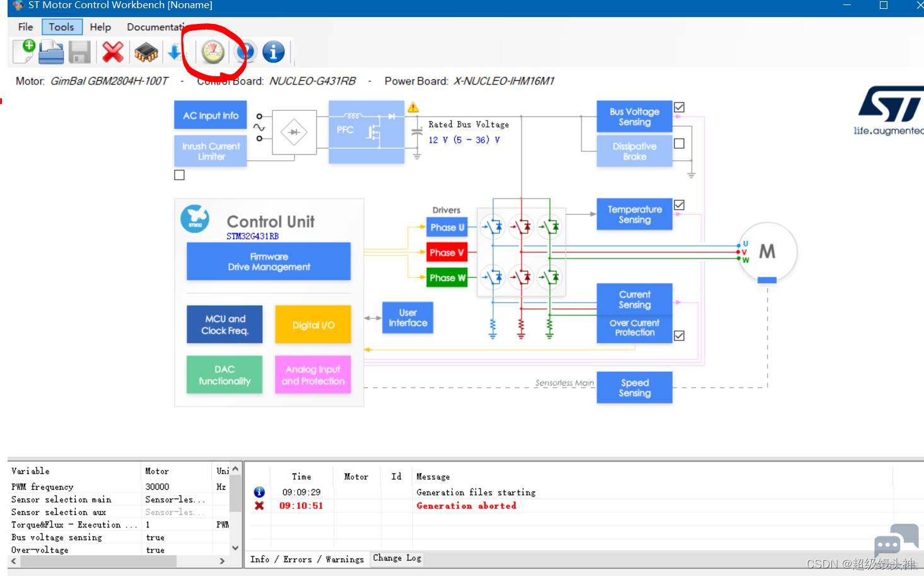Screen dimensions: 924x576
Task: Select the diode bridge rectifier symbol
Action: [x=294, y=132]
